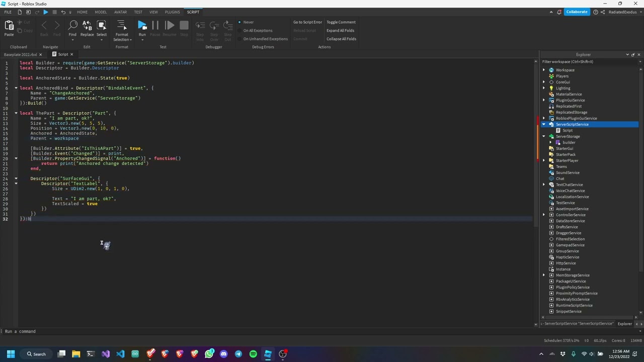Select the TestService row in Explorer

(x=565, y=203)
